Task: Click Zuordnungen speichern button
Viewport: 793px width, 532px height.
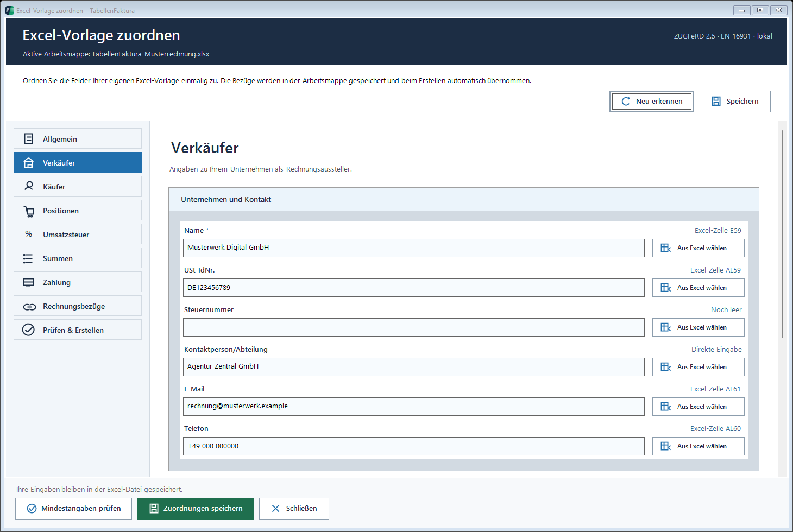Action: (x=196, y=509)
